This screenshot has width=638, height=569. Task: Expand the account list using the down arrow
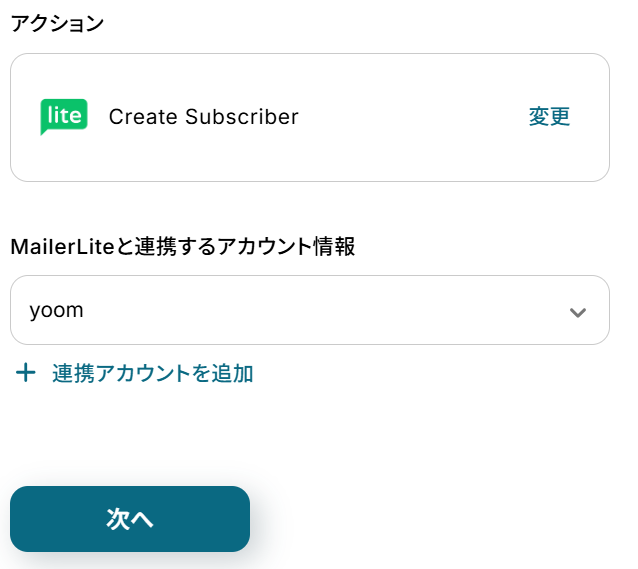tap(577, 311)
